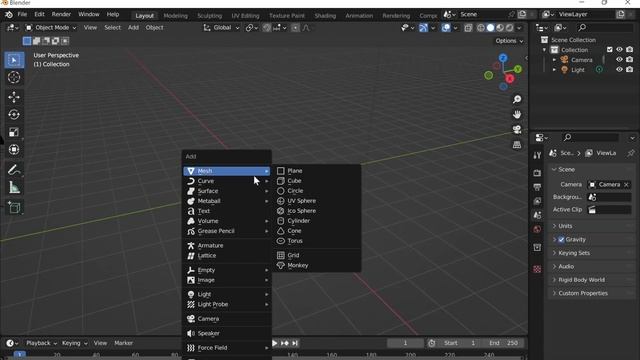Viewport: 640px width, 360px height.
Task: Select the Cursor tool
Action: coord(14,78)
